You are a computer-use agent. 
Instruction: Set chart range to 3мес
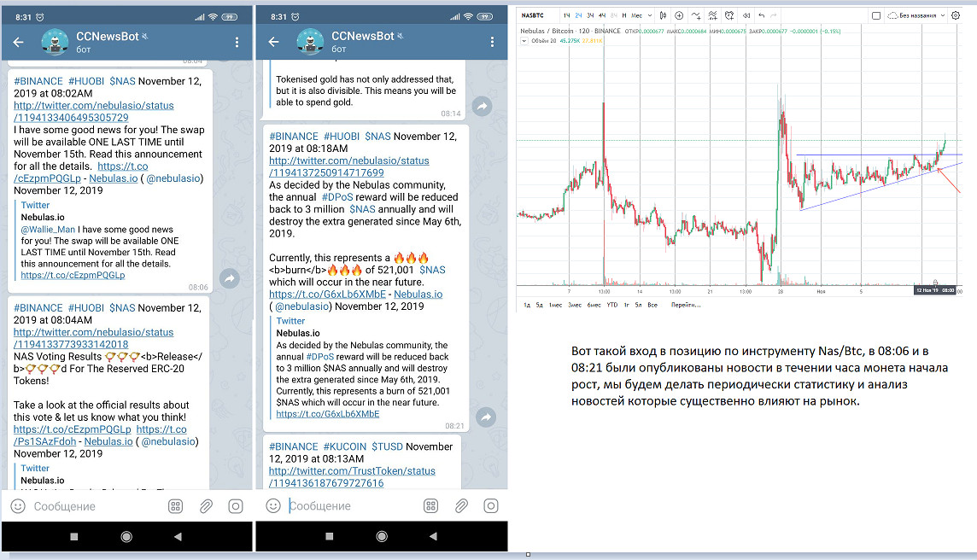[575, 306]
